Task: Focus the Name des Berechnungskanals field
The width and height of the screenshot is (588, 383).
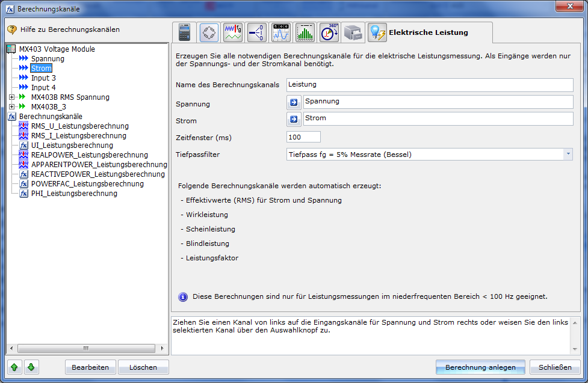Action: point(430,85)
